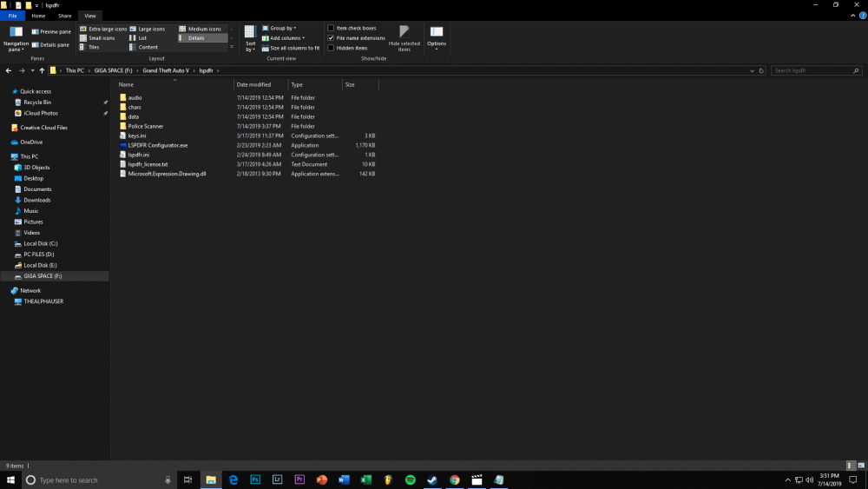Click the Windows Start button
Screen dimensions: 868x489
tap(10, 479)
